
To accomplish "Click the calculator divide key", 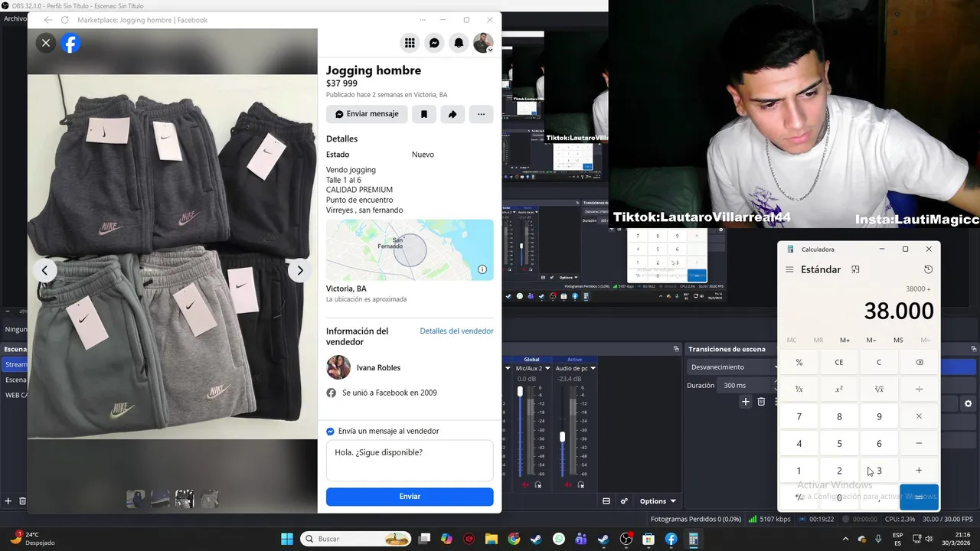I will pyautogui.click(x=919, y=389).
